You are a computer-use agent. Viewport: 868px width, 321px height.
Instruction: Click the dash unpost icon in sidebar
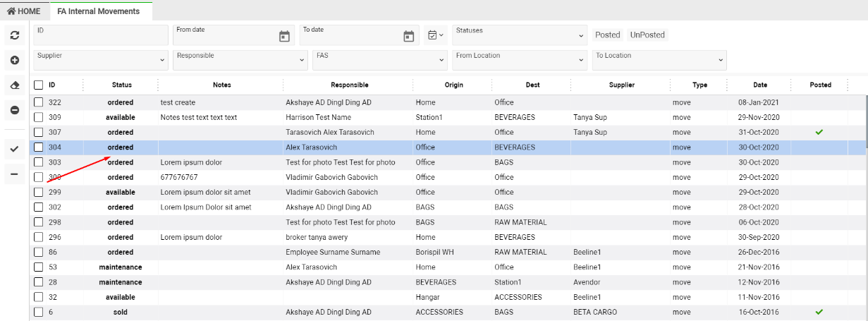tap(14, 174)
